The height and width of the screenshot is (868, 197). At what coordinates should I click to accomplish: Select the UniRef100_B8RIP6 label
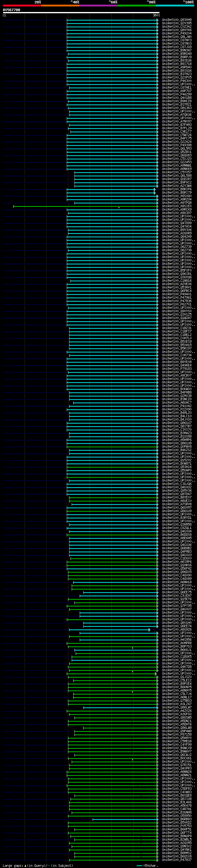(177, 189)
